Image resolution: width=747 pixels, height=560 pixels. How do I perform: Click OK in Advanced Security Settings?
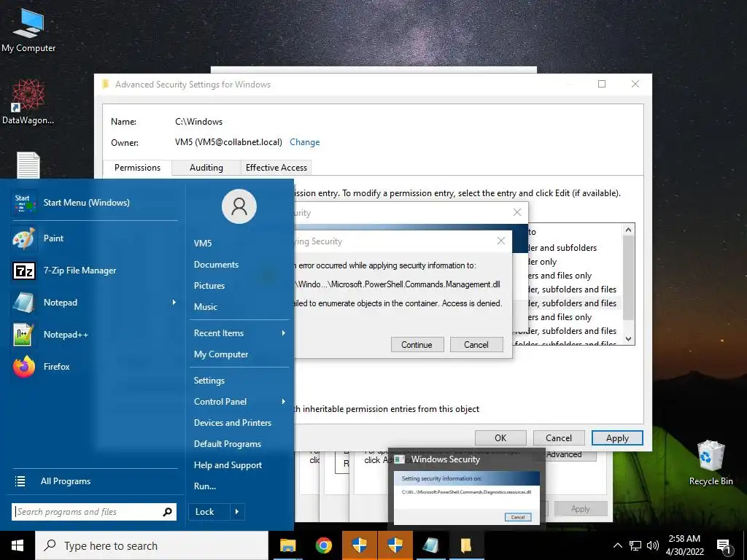(500, 438)
